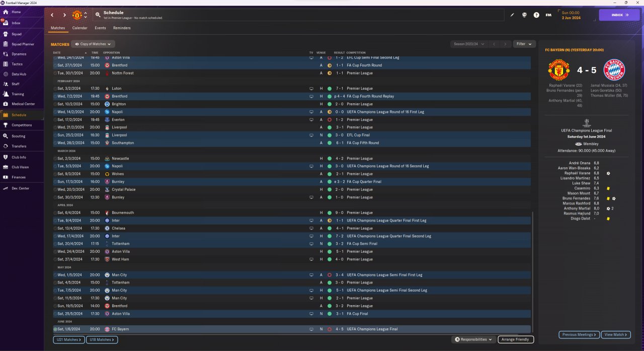Open the Tactics screen

(17, 64)
